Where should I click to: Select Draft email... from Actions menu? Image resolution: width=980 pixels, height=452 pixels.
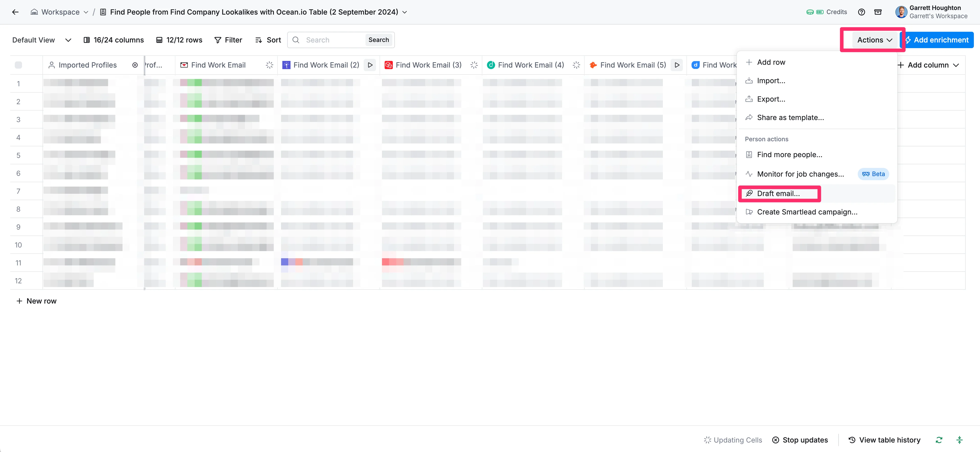(x=778, y=193)
